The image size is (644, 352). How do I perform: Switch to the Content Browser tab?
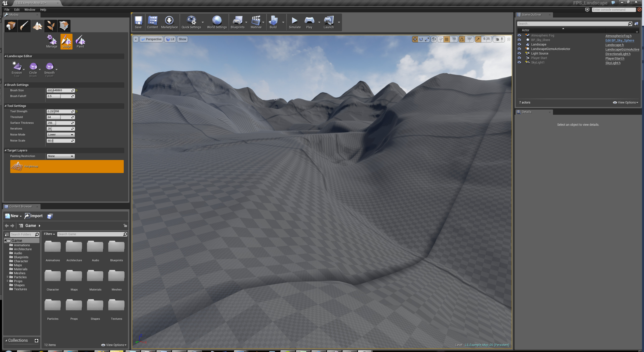(x=20, y=206)
